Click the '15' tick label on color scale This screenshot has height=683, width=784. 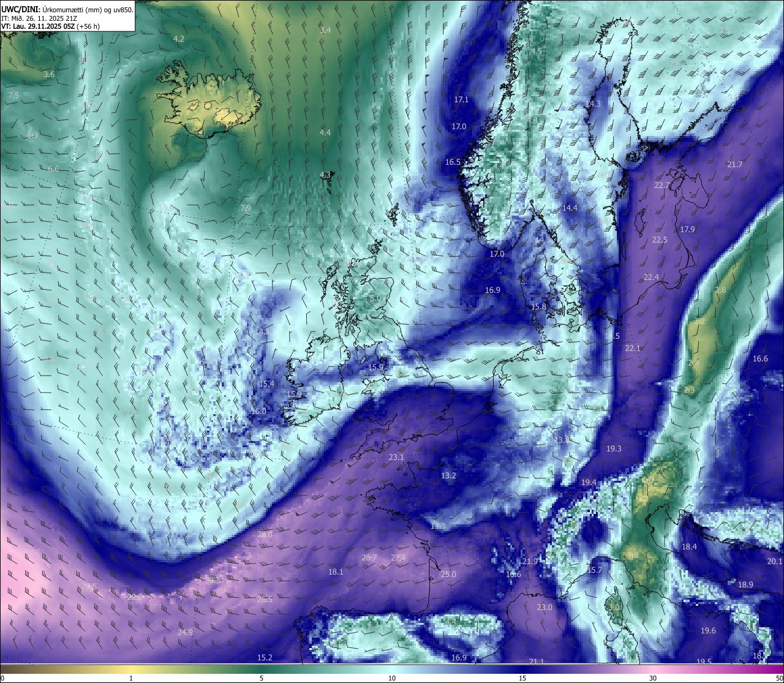click(x=522, y=678)
